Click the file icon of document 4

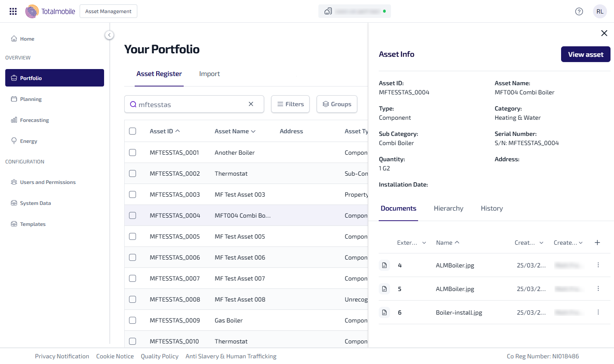(x=384, y=265)
